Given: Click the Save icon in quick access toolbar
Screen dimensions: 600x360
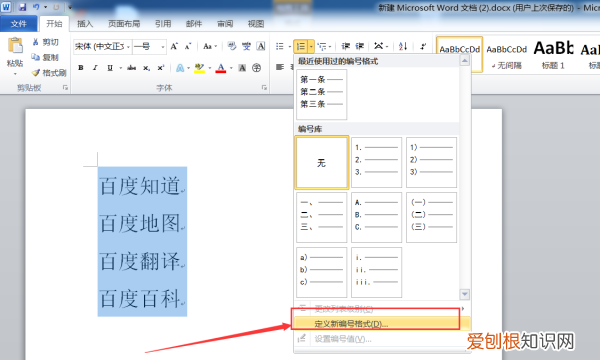Looking at the screenshot, I should 22,7.
